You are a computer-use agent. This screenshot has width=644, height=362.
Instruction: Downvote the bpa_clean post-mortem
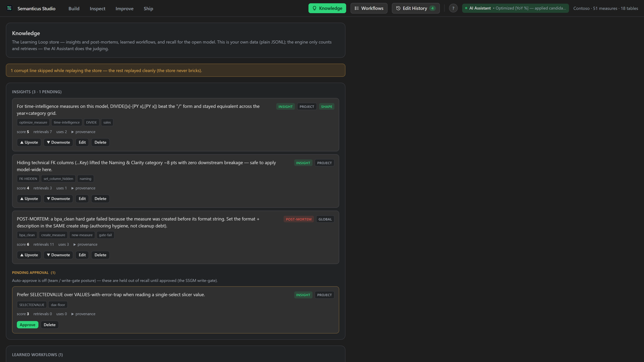pos(58,255)
